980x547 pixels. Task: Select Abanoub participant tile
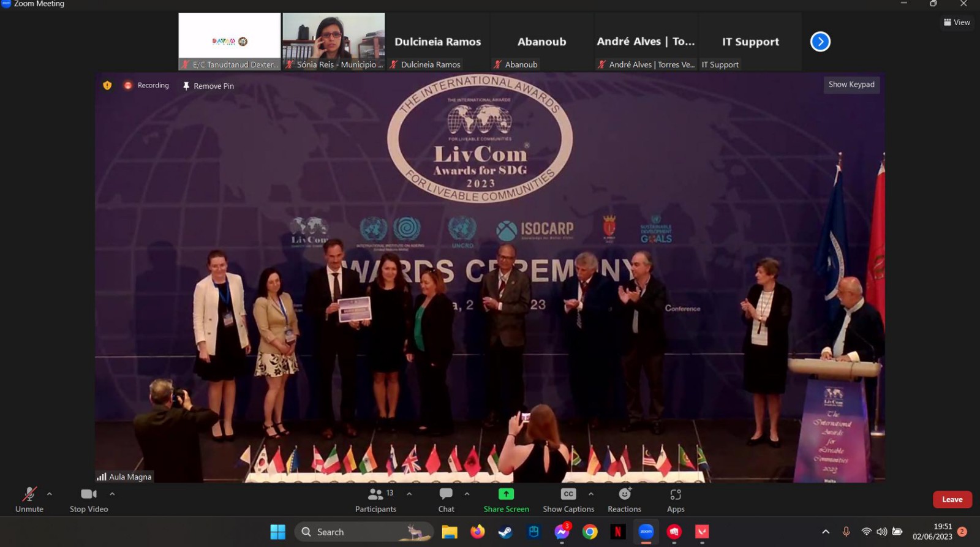542,42
